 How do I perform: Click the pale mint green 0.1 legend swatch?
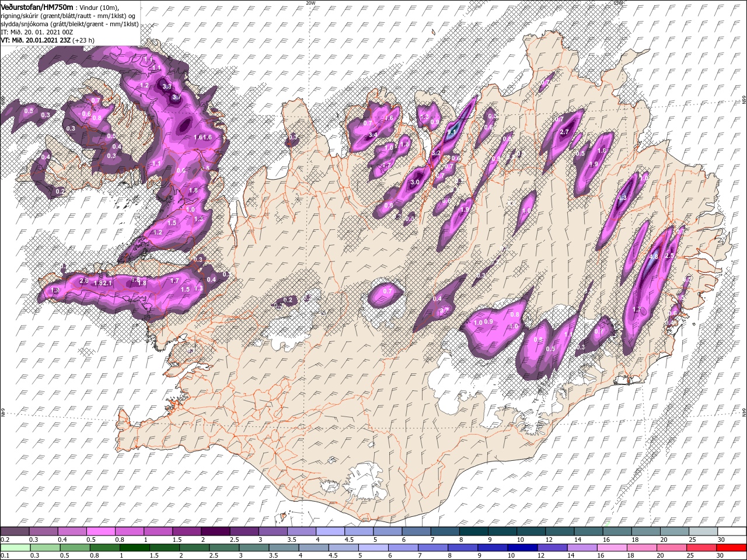coord(15,547)
